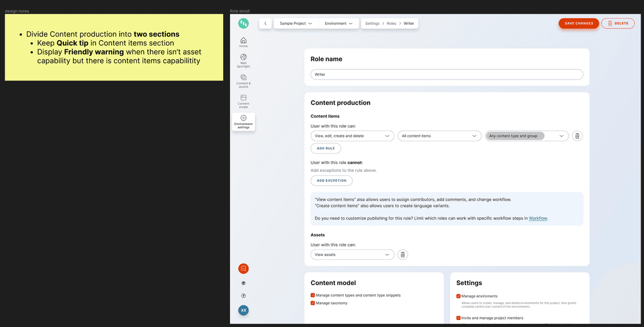
Task: Click the orange chat support icon
Action: 244,268
